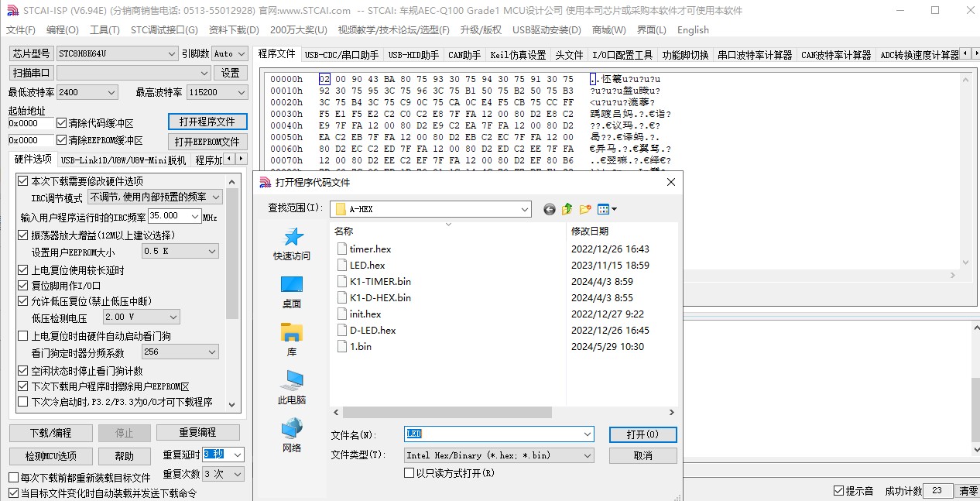The height and width of the screenshot is (501, 980).
Task: Open the EEPROM size 0.5 K dropdown
Action: click(x=180, y=252)
